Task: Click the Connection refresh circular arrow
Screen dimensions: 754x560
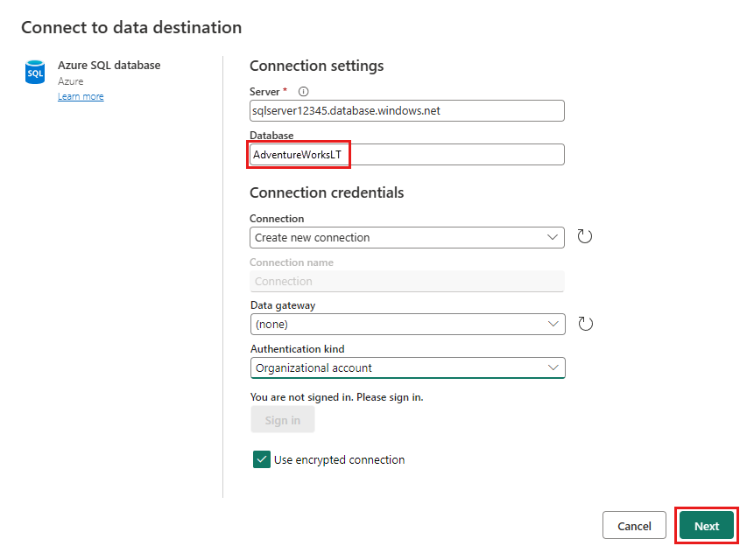Action: [584, 236]
